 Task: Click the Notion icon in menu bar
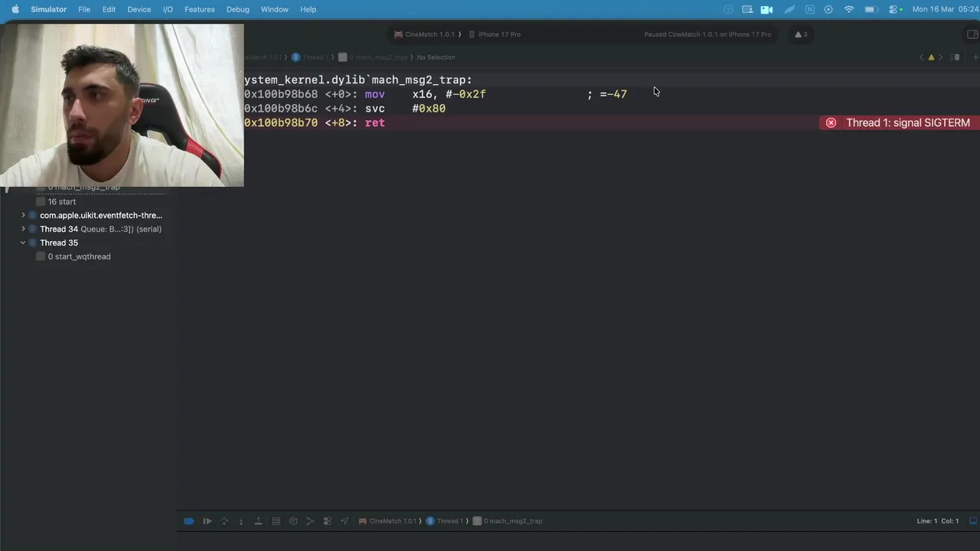pyautogui.click(x=809, y=9)
